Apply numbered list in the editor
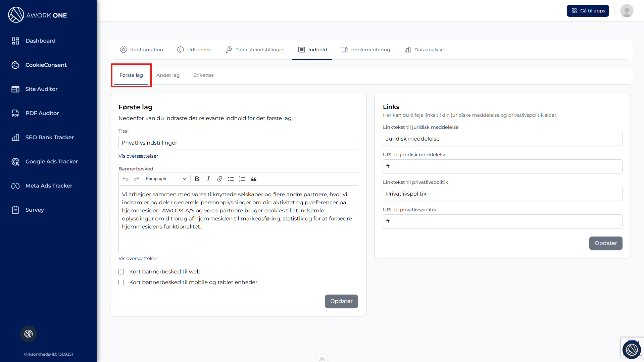Image resolution: width=644 pixels, height=362 pixels. pyautogui.click(x=242, y=179)
